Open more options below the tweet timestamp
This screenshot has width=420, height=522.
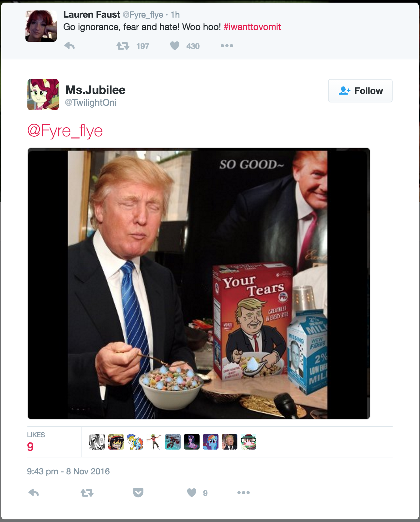244,493
